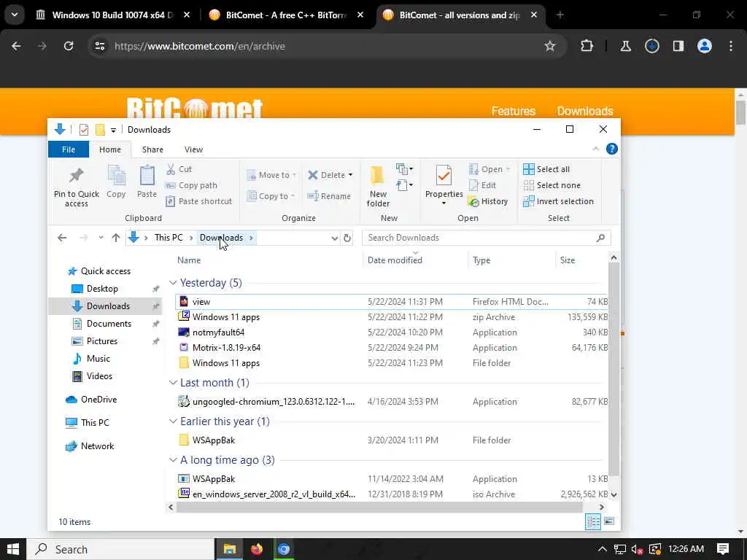Click Explorer back arrow
Viewport: 747px width, 560px height.
pos(62,238)
